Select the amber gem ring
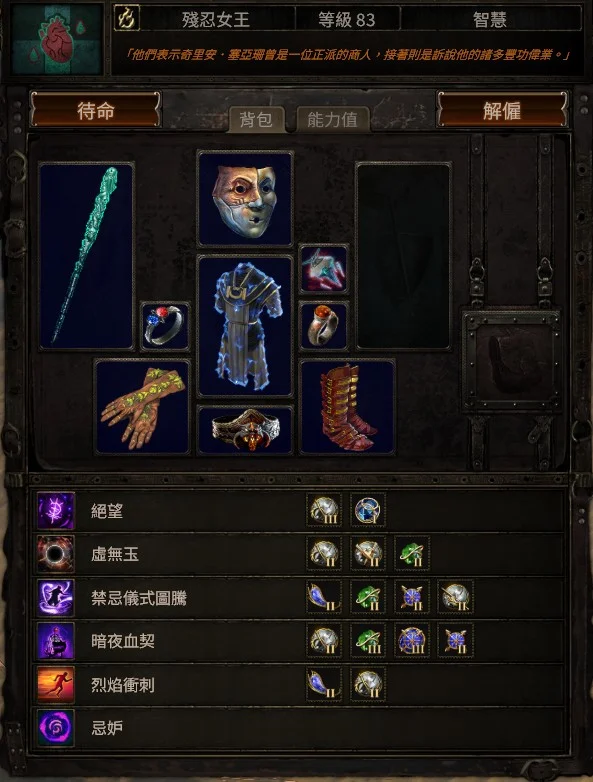Image resolution: width=593 pixels, height=782 pixels. point(324,326)
